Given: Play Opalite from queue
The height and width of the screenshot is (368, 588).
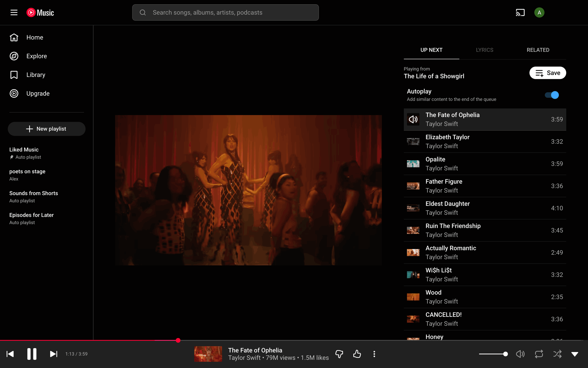Looking at the screenshot, I should [485, 164].
